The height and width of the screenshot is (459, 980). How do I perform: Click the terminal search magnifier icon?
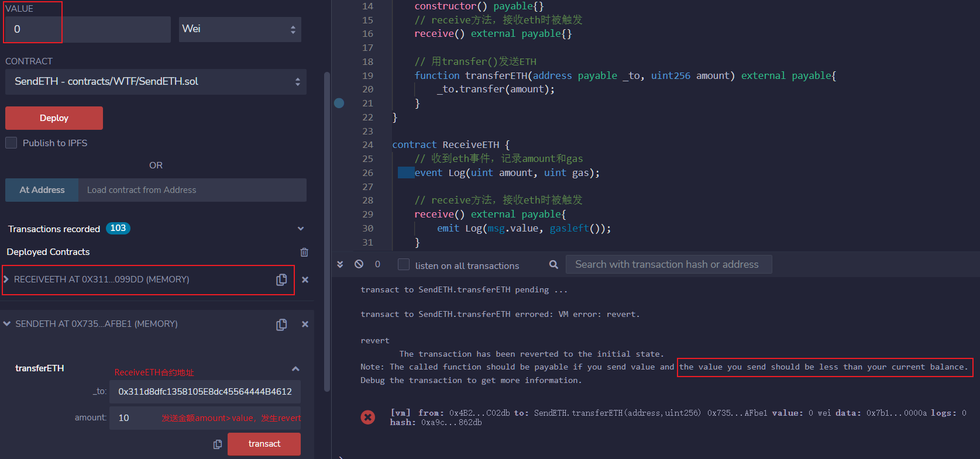coord(553,265)
